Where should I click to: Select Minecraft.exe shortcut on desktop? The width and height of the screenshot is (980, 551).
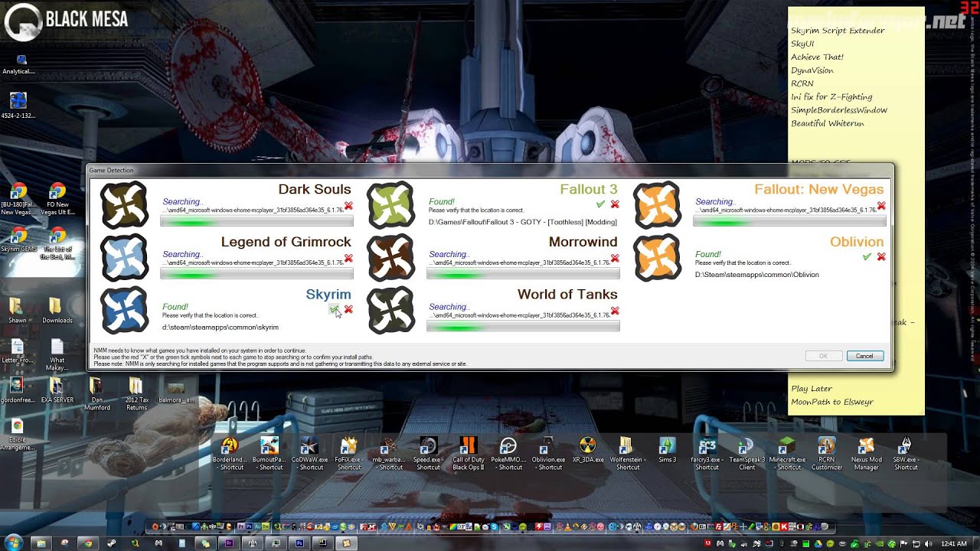point(787,454)
